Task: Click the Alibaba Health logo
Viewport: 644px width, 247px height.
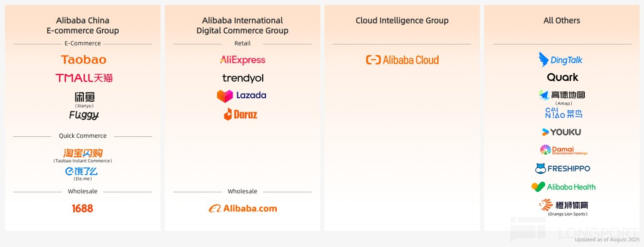Action: [563, 187]
